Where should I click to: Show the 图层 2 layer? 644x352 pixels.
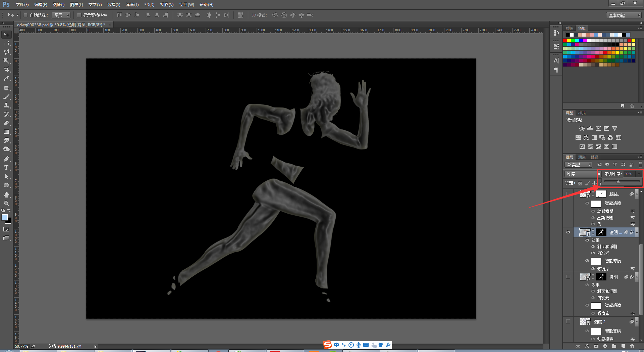(x=568, y=321)
